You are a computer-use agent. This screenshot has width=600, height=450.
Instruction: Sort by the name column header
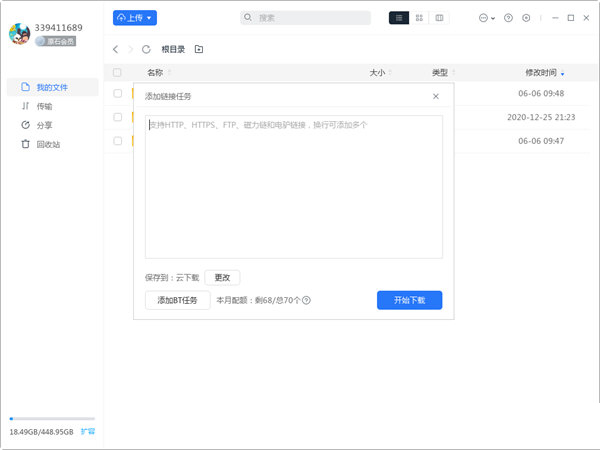[159, 72]
